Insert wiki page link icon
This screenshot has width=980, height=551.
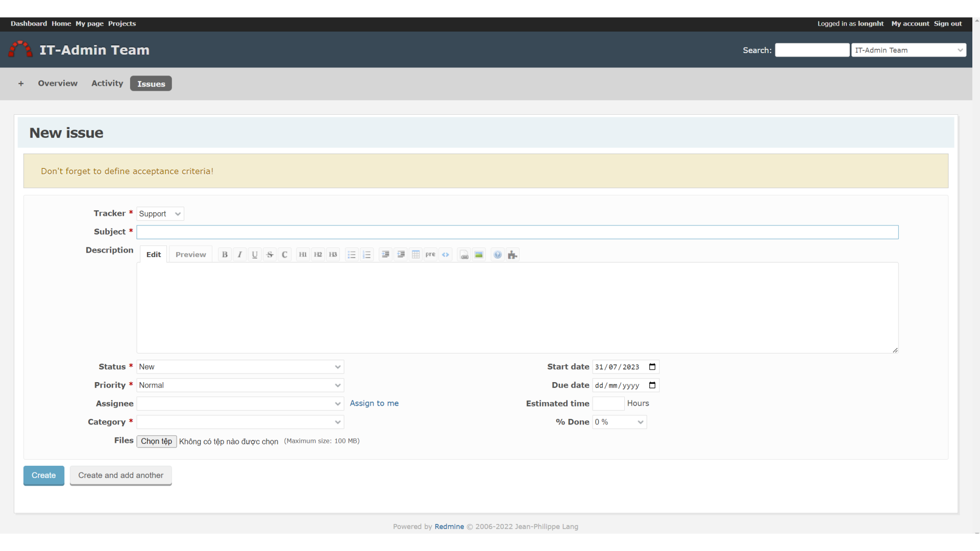click(464, 255)
